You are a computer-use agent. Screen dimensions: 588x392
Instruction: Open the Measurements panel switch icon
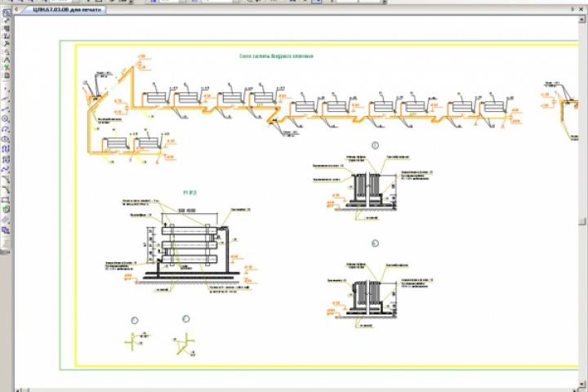point(7,51)
